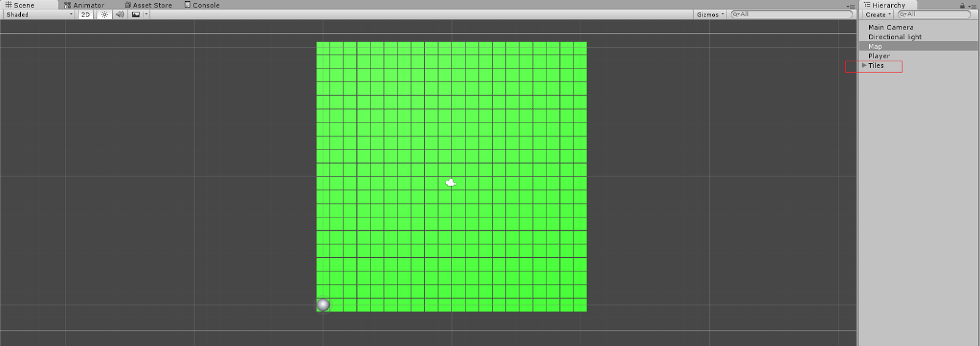
Task: Open the Animator tab
Action: coord(85,5)
